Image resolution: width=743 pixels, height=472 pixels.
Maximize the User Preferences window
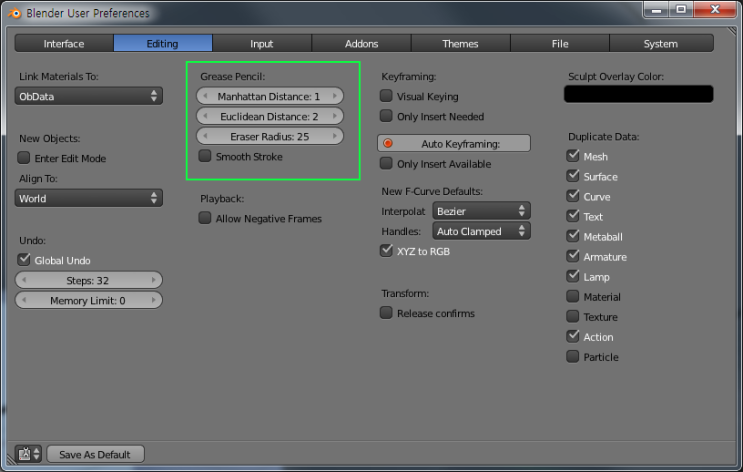coord(681,9)
